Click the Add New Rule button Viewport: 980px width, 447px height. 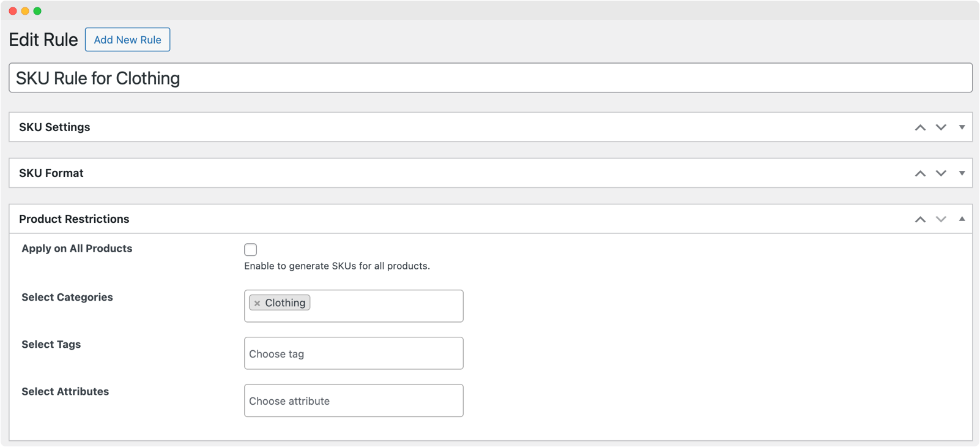coord(127,40)
